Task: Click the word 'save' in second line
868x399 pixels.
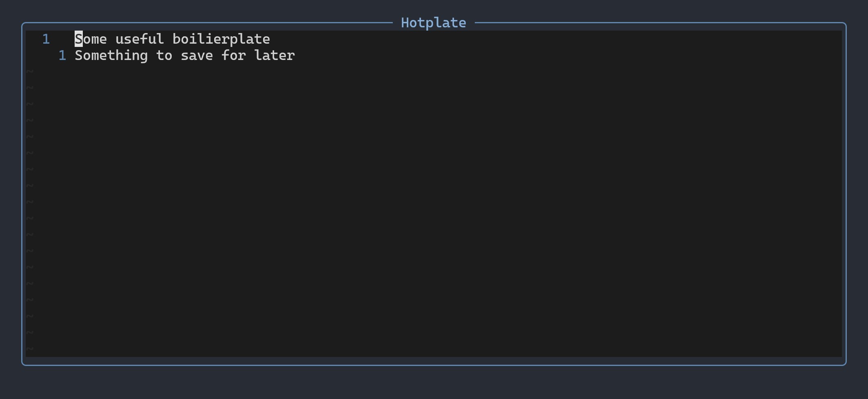Action: [x=197, y=56]
